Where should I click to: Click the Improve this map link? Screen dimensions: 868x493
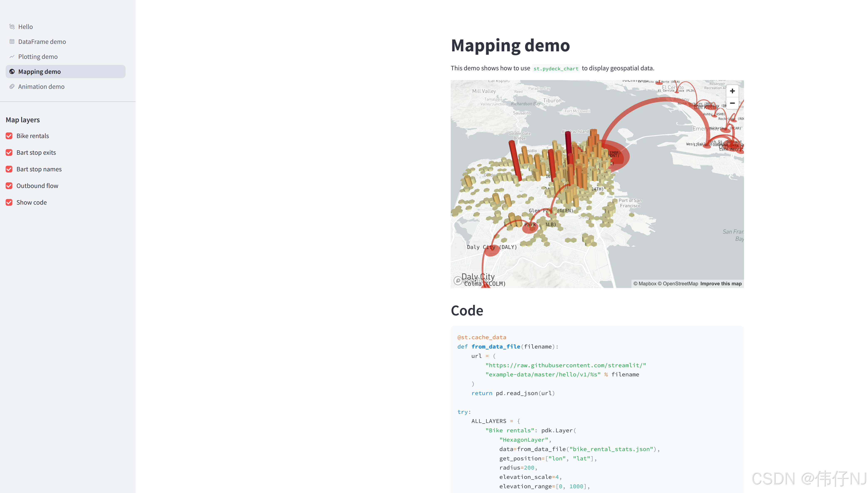[x=721, y=284]
